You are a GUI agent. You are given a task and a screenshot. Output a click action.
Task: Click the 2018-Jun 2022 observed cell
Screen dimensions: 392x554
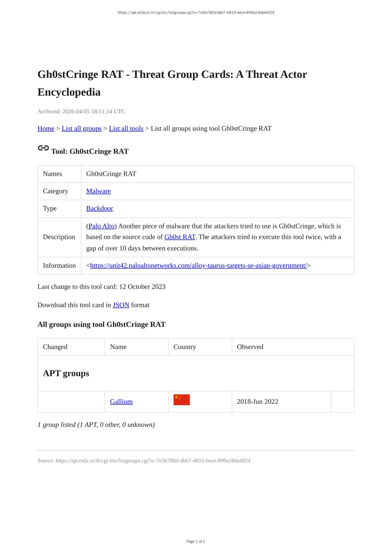pos(257,402)
